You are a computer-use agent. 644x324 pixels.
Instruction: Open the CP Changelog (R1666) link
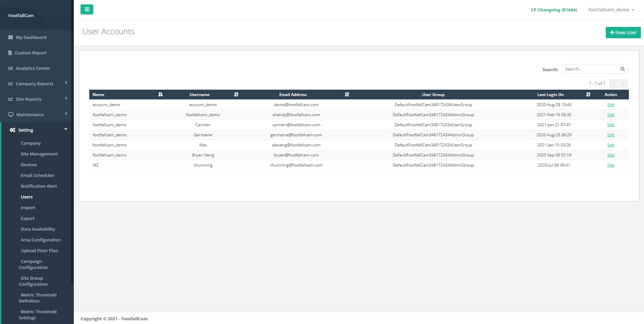[x=554, y=10]
